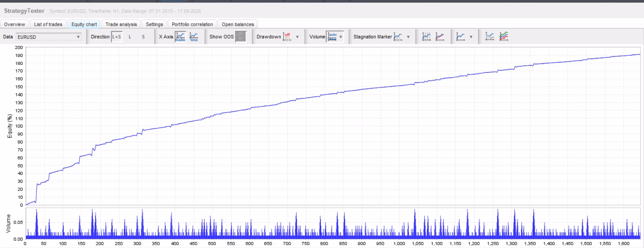This screenshot has width=644, height=248.
Task: Select L+S direction option
Action: 117,37
